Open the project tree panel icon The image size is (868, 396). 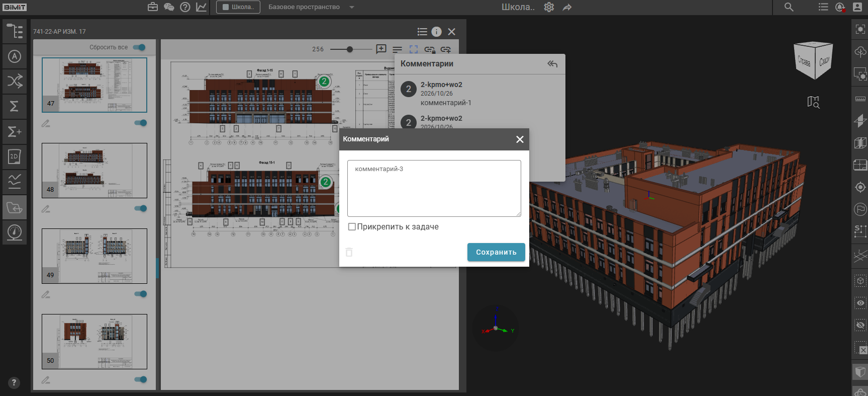(x=15, y=31)
